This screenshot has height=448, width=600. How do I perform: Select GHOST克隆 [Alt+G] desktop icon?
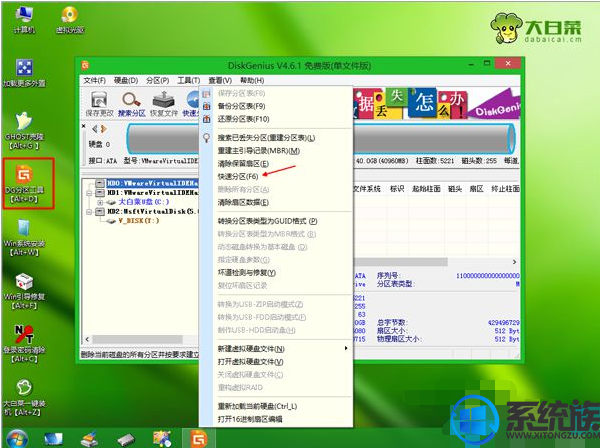click(x=24, y=131)
